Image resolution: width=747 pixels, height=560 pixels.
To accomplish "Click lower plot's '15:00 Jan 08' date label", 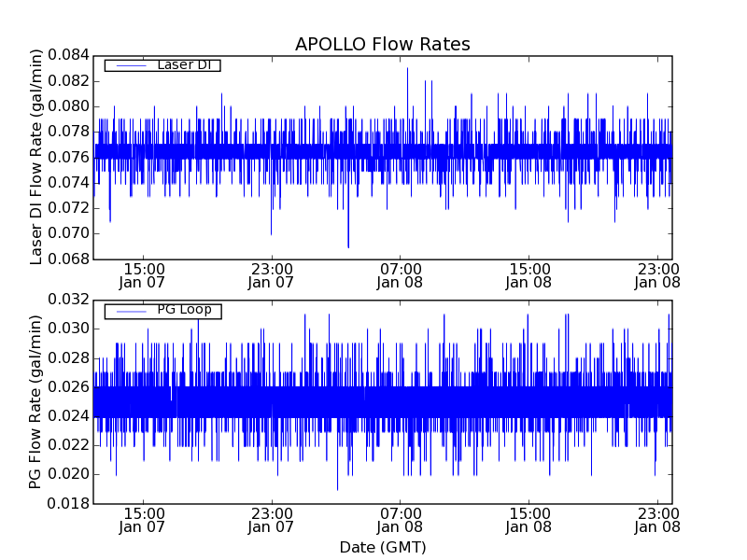I will pyautogui.click(x=529, y=521).
